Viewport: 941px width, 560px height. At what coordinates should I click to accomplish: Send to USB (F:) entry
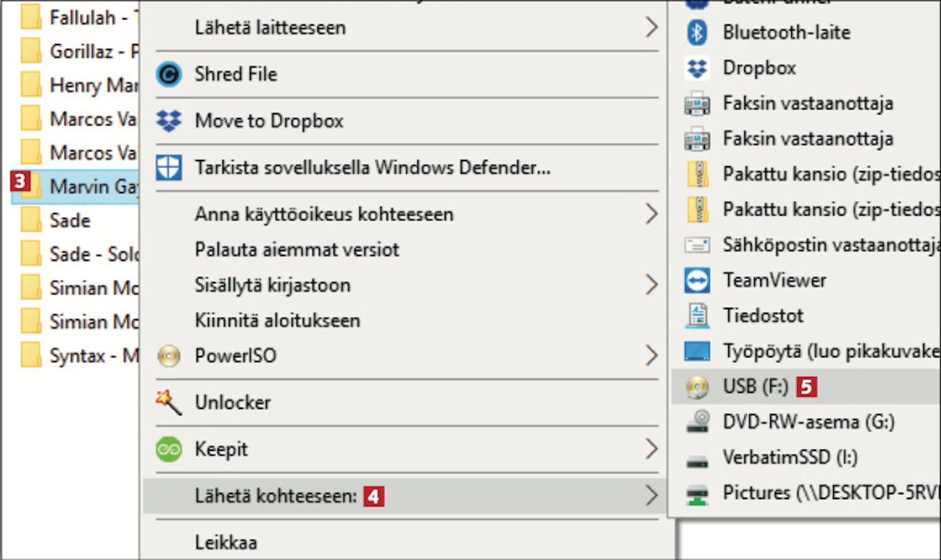tap(805, 387)
